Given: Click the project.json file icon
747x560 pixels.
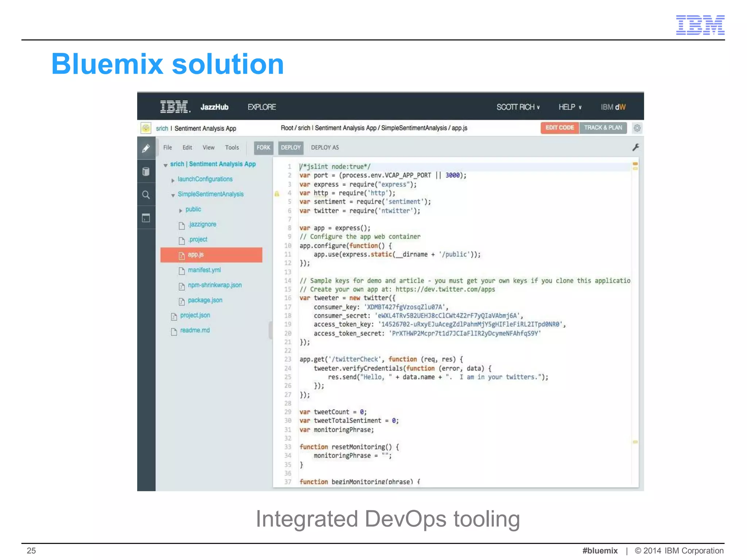Looking at the screenshot, I should (x=174, y=316).
